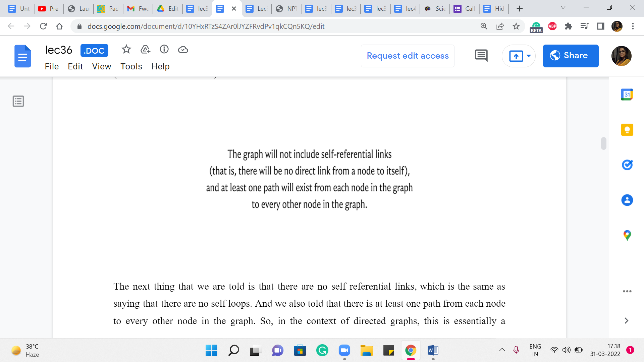Open document info icon

(164, 50)
